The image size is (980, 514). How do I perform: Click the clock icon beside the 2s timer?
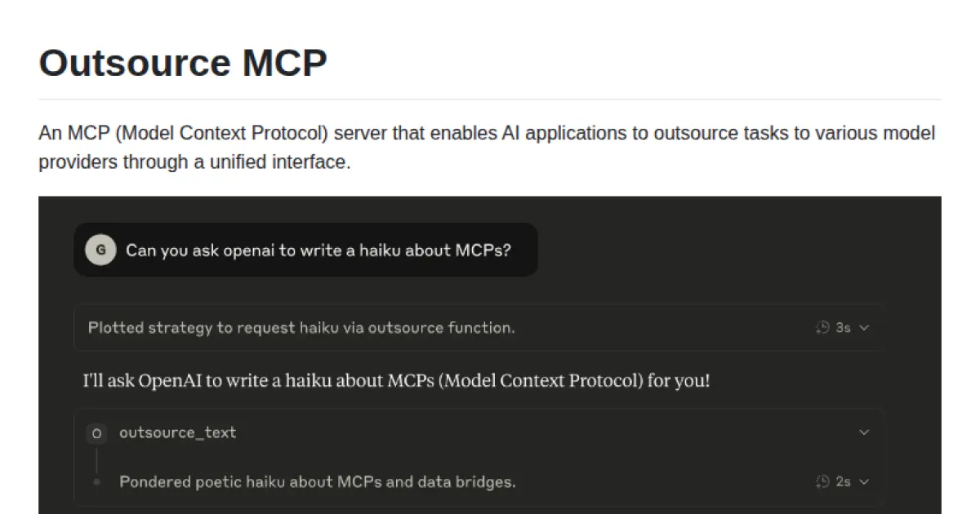pos(822,481)
